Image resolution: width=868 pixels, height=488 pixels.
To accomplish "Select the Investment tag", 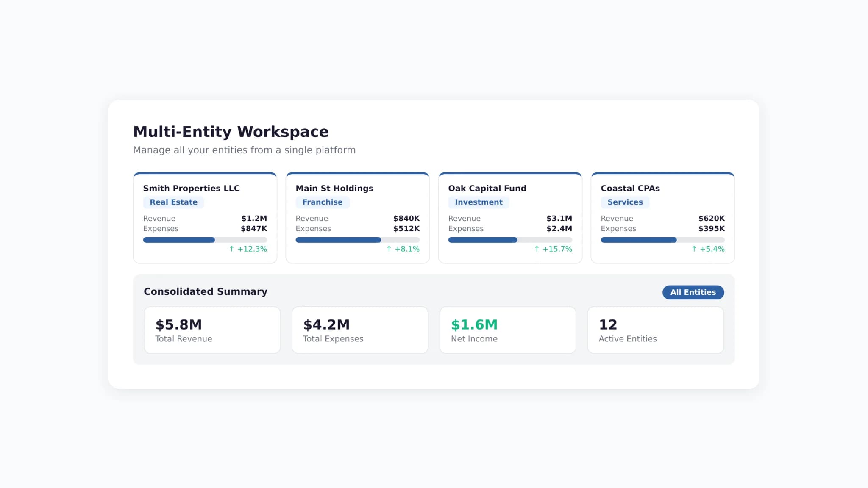I will tap(479, 202).
